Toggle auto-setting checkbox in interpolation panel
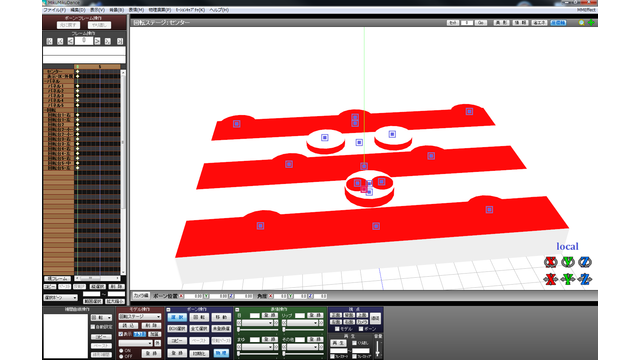The image size is (640, 360). [x=93, y=327]
